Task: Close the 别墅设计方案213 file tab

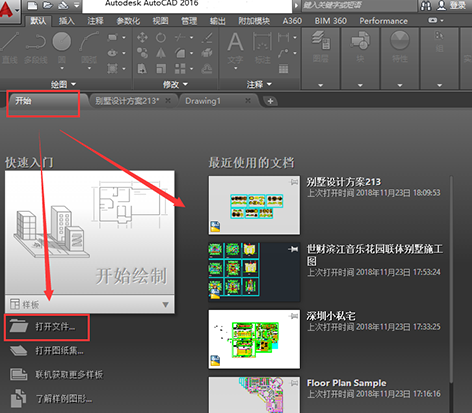Action: point(168,100)
